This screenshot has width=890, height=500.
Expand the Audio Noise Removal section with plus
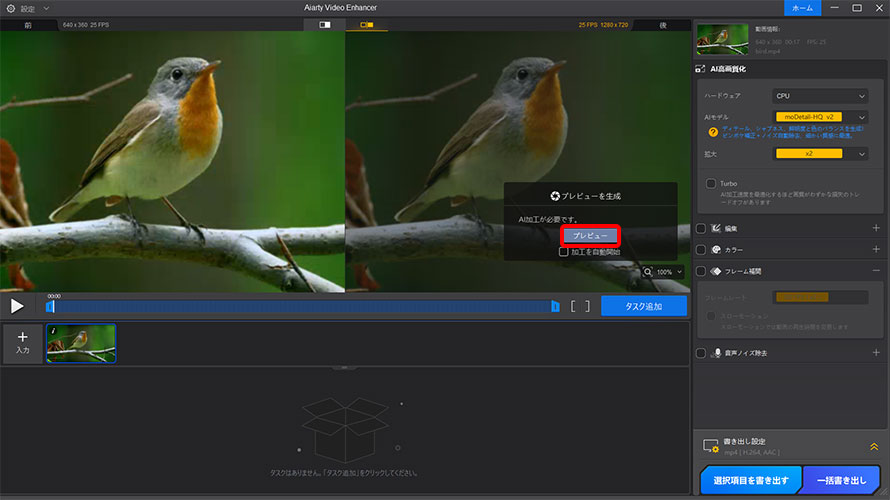(x=876, y=352)
